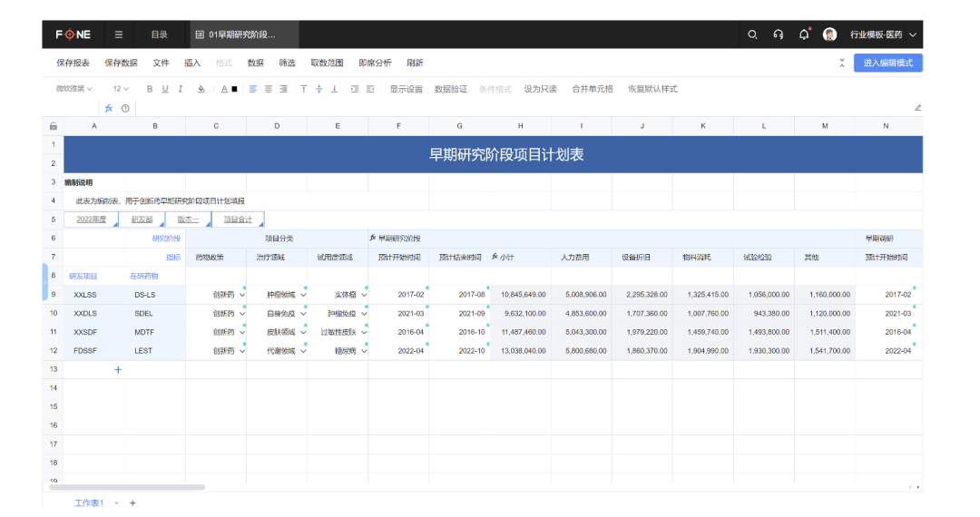
Task: Open the font size 12 dropdown
Action: tap(121, 89)
